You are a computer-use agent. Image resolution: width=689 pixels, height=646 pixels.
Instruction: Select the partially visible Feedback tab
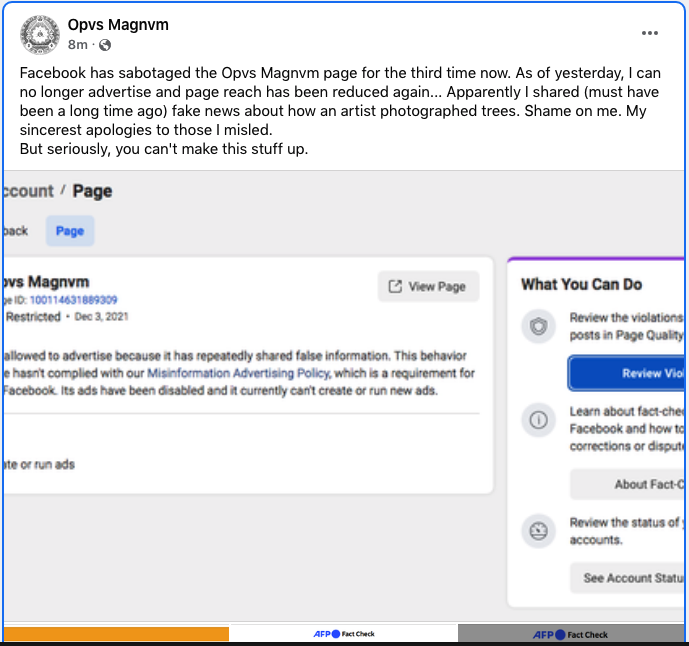(16, 231)
